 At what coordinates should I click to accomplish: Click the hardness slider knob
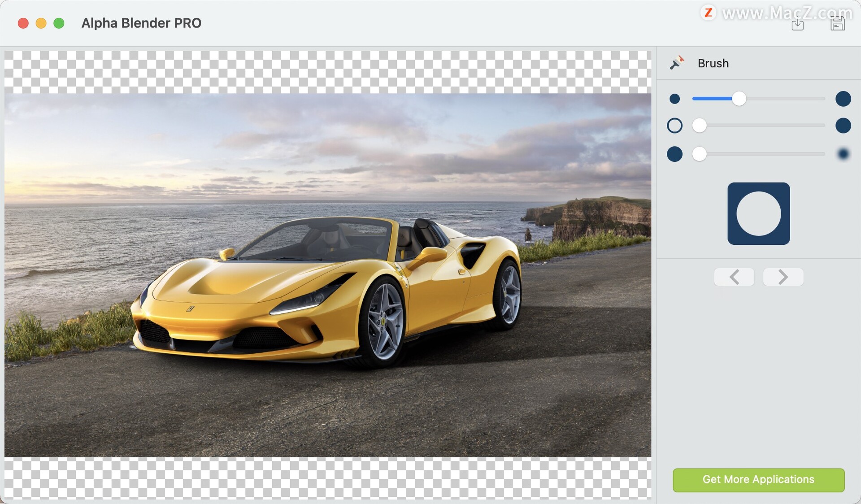point(699,126)
